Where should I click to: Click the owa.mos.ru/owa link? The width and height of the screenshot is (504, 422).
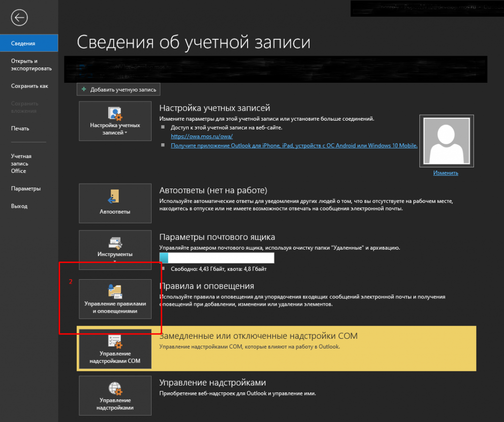pyautogui.click(x=201, y=136)
